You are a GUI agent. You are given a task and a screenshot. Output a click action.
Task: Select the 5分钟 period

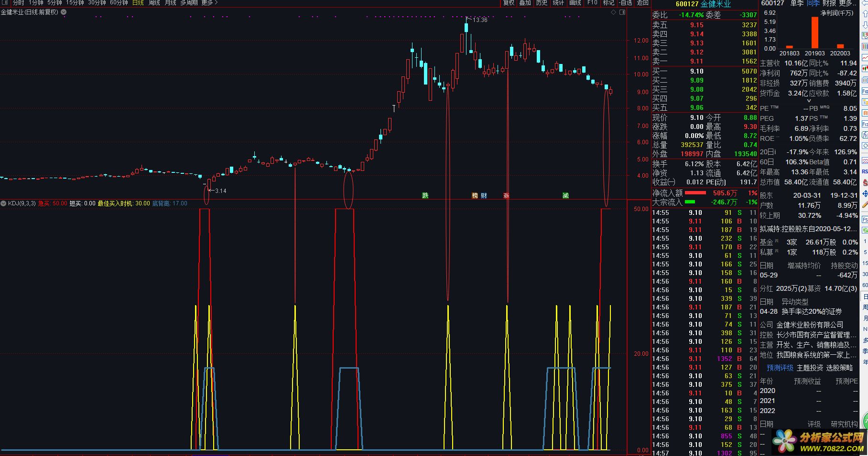click(54, 3)
